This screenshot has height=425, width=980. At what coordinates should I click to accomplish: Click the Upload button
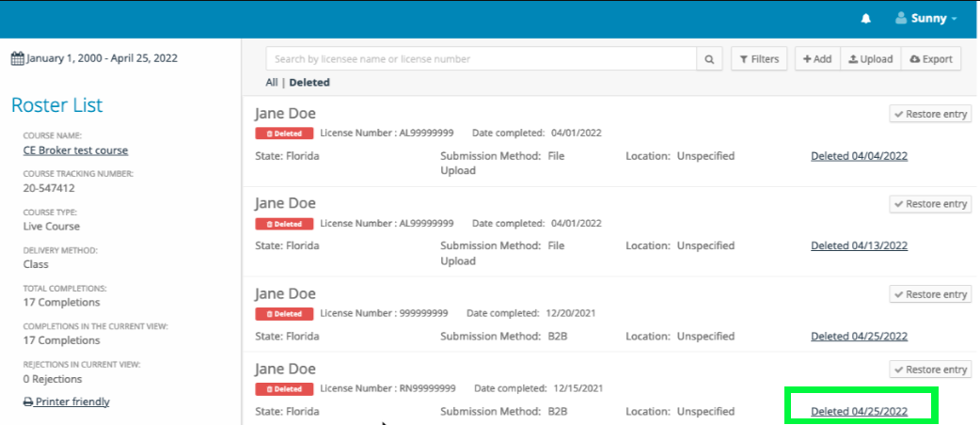click(870, 59)
